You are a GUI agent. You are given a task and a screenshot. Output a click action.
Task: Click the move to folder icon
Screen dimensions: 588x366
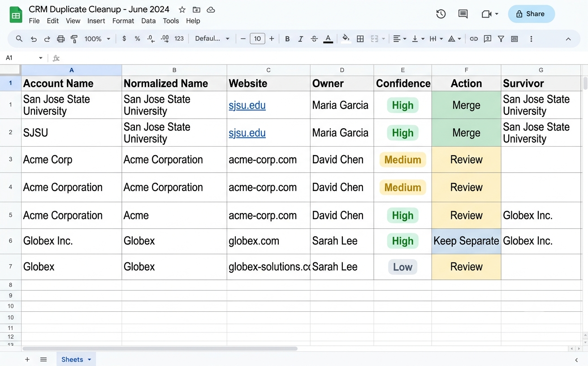[196, 9]
